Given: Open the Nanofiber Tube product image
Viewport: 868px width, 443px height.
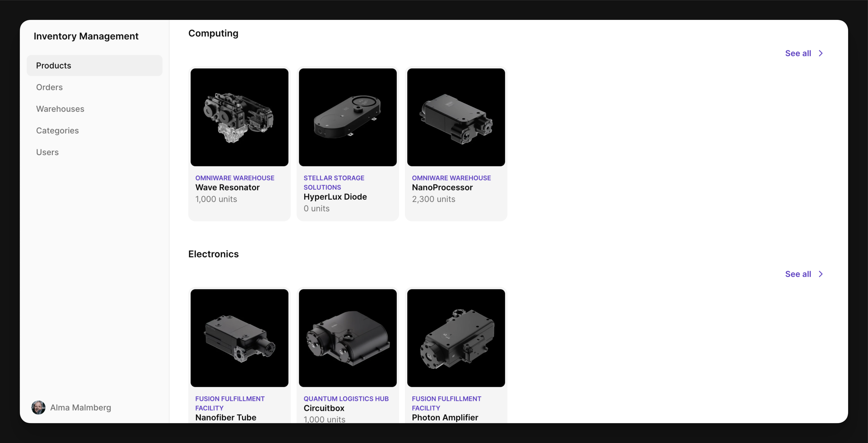Looking at the screenshot, I should pos(239,338).
